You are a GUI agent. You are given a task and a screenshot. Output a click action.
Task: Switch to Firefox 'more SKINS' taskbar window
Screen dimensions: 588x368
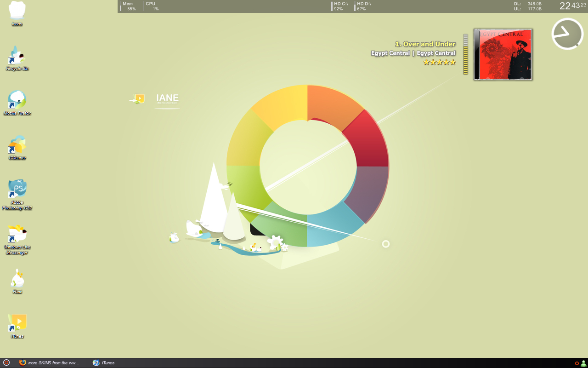[x=50, y=363]
